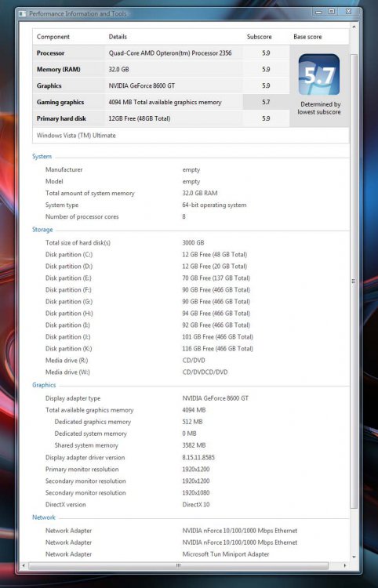Image resolution: width=378 pixels, height=588 pixels.
Task: Click the Details column header
Action: [118, 37]
